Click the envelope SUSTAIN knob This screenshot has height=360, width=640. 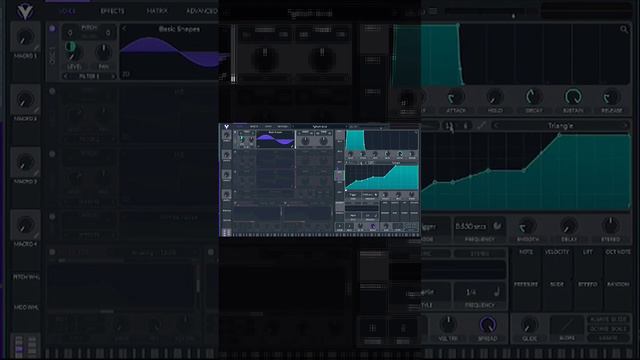tap(573, 98)
